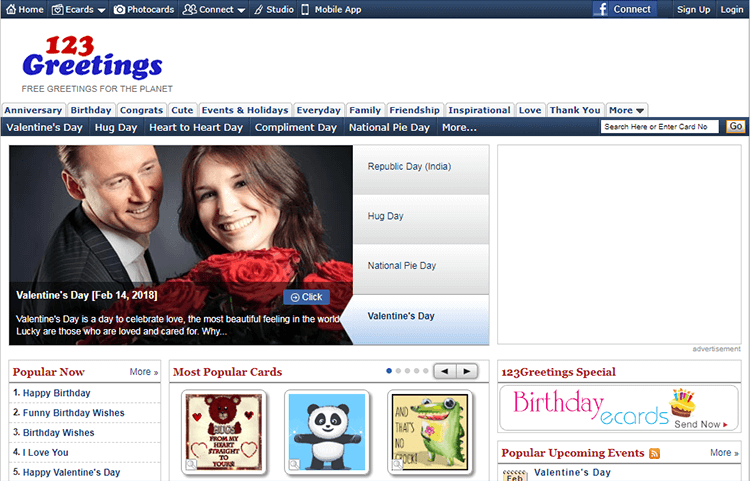Open the Valentine's Day couple banner image

pyautogui.click(x=181, y=245)
